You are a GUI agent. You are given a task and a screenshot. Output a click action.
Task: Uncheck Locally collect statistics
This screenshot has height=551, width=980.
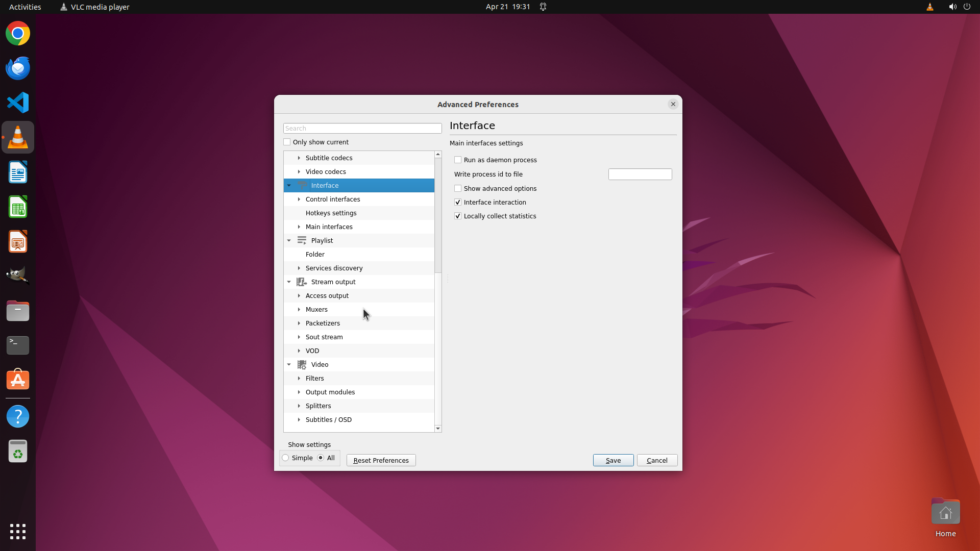coord(458,216)
